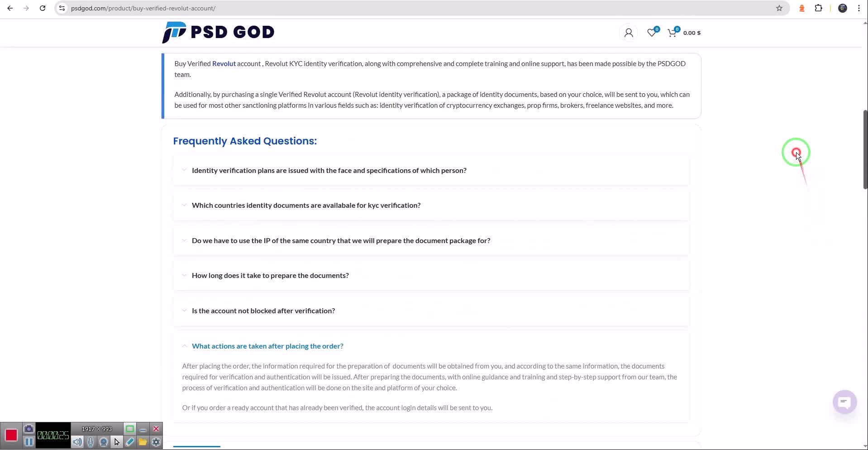Open recorder settings gear
Screen dimensions: 868x450
click(x=156, y=442)
